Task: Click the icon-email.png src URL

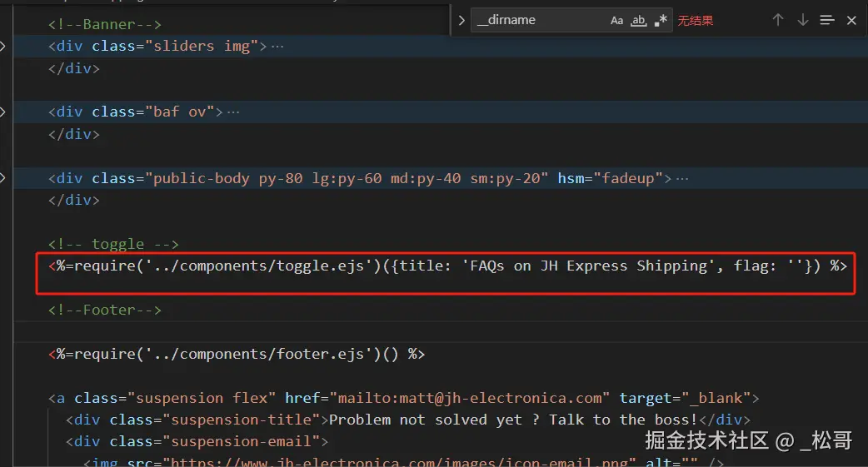Action: click(399, 461)
